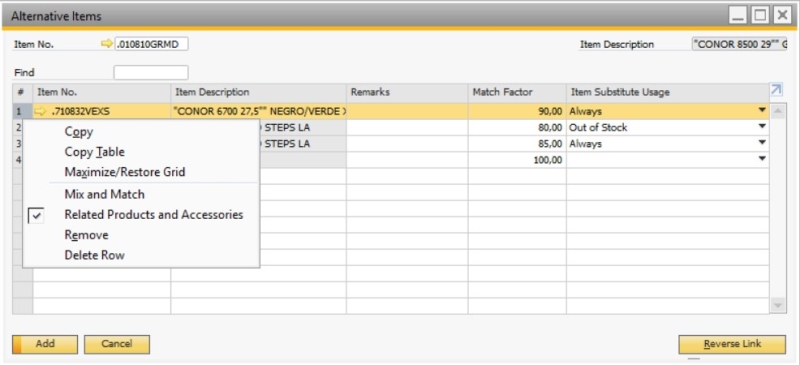
Task: Click the grid expand arrow icon top right
Action: pos(776,91)
